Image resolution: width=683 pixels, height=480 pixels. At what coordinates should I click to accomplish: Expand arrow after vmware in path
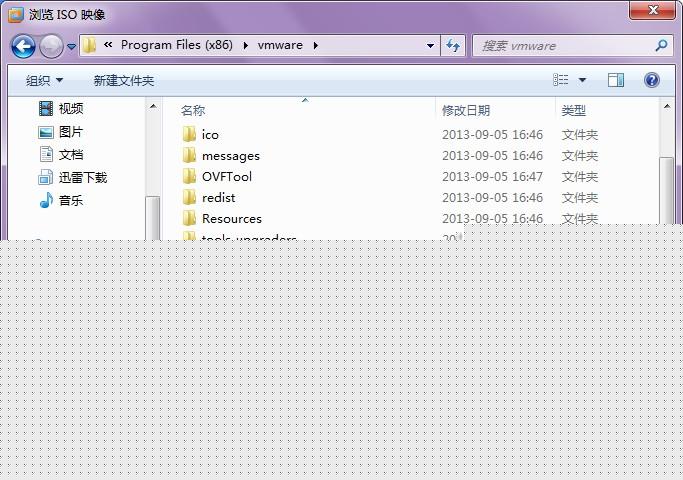(x=315, y=45)
